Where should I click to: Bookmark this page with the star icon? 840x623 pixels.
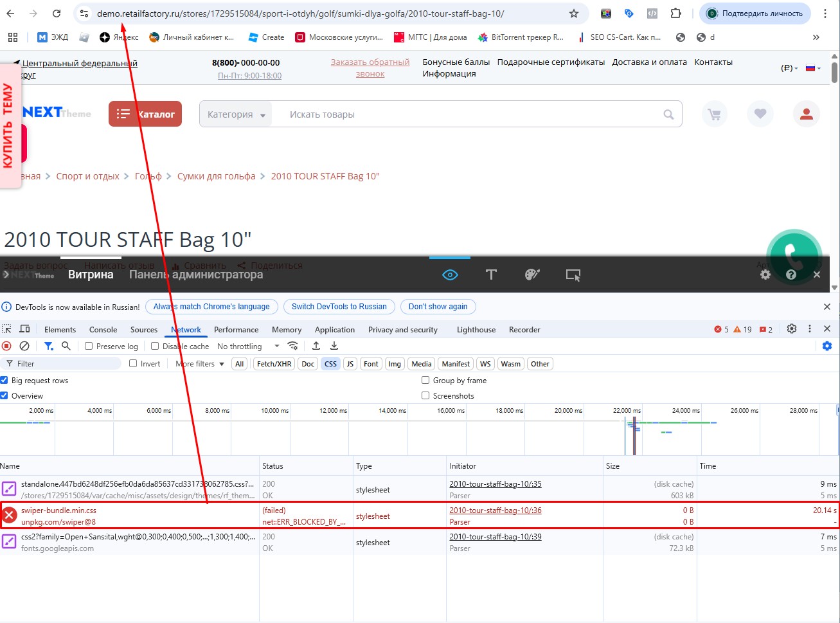574,14
